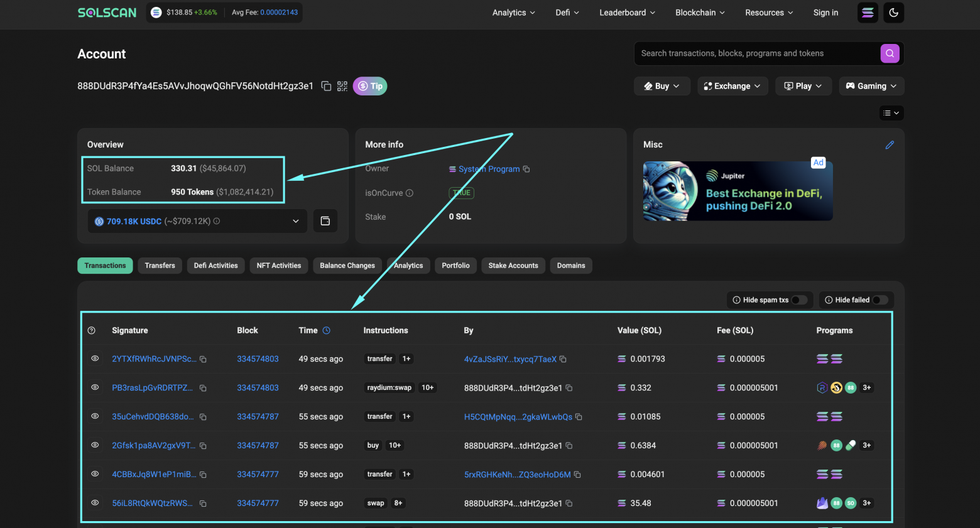Expand the Analytics nav dropdown
This screenshot has width=980, height=528.
point(514,13)
